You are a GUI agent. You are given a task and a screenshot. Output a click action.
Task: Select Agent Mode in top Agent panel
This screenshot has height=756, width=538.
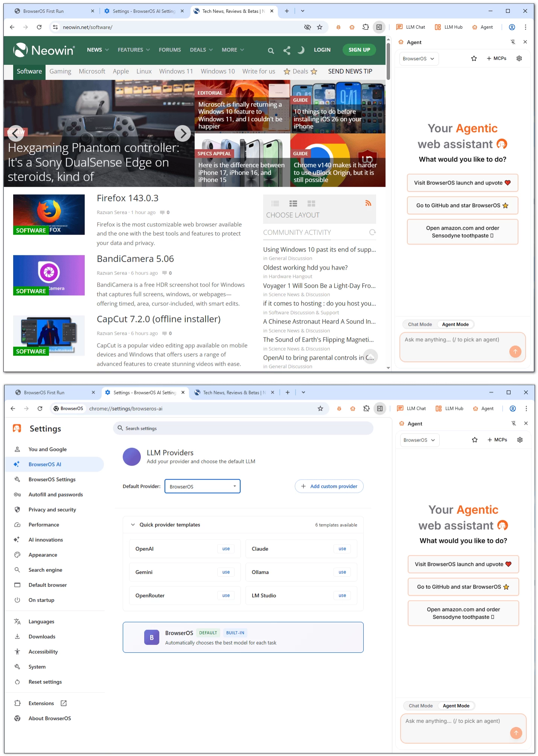point(455,324)
